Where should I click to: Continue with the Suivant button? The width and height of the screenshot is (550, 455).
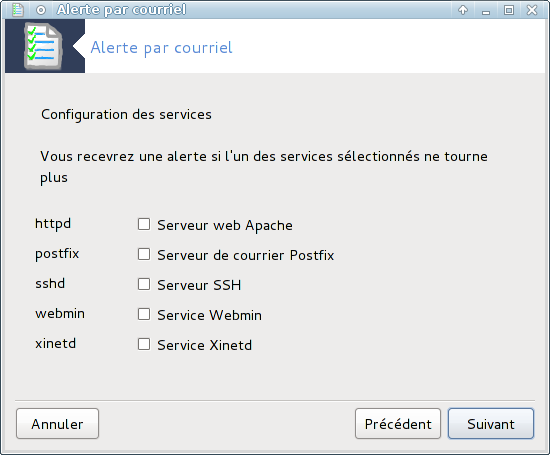(x=491, y=424)
